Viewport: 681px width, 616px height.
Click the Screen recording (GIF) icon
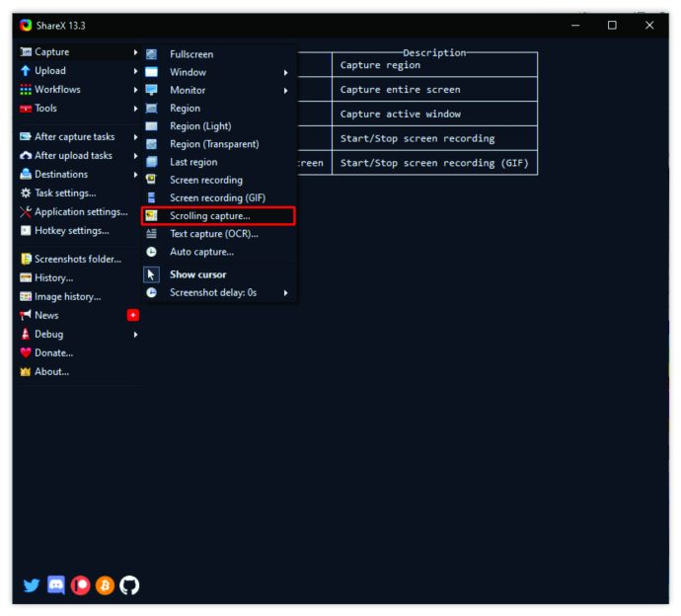(151, 197)
